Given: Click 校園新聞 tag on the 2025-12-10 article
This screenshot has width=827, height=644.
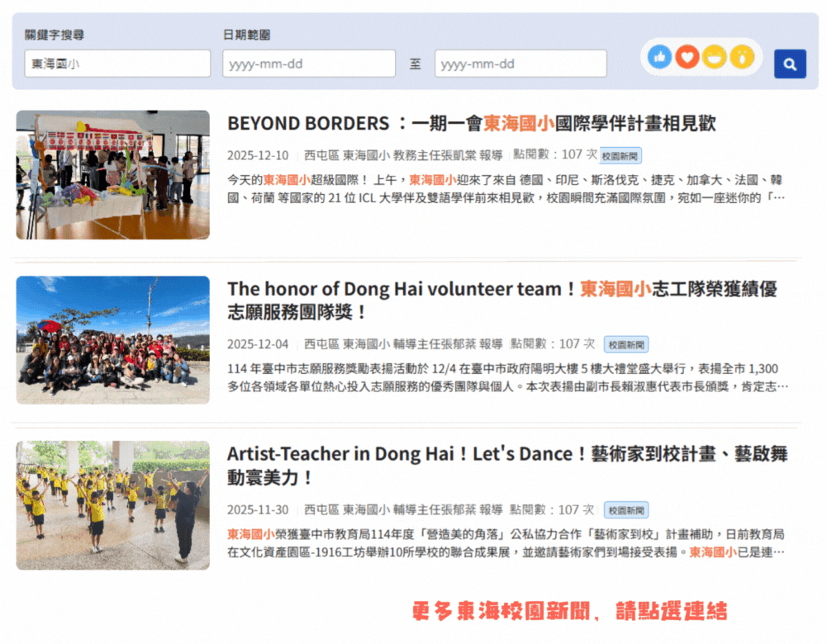Looking at the screenshot, I should (x=621, y=155).
